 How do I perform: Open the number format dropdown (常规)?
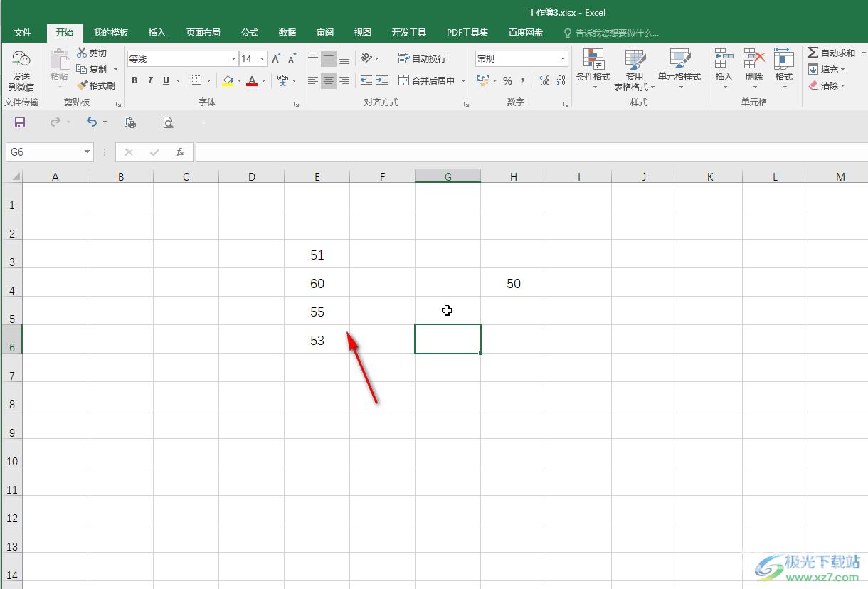[x=563, y=59]
